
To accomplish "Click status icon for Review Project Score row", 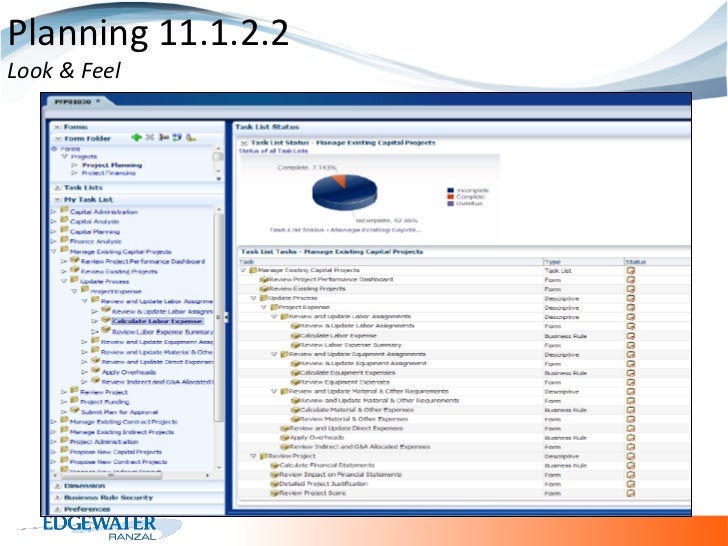I will (x=630, y=493).
